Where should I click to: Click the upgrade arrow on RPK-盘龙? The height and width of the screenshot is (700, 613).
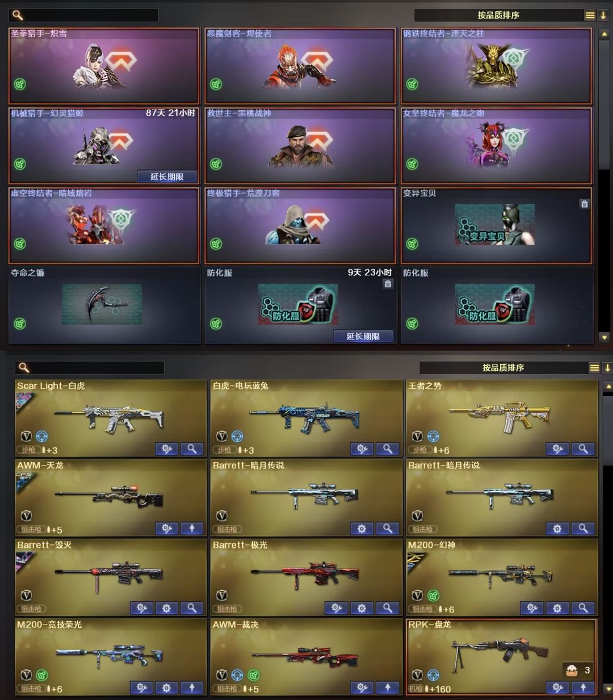click(583, 688)
